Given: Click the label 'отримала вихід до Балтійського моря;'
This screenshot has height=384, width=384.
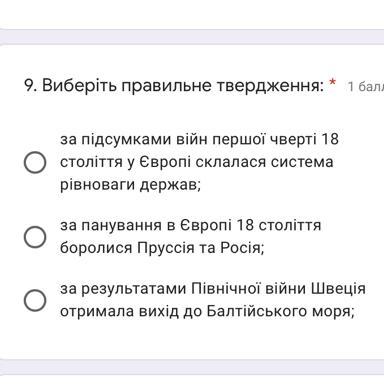Looking at the screenshot, I should [207, 311].
